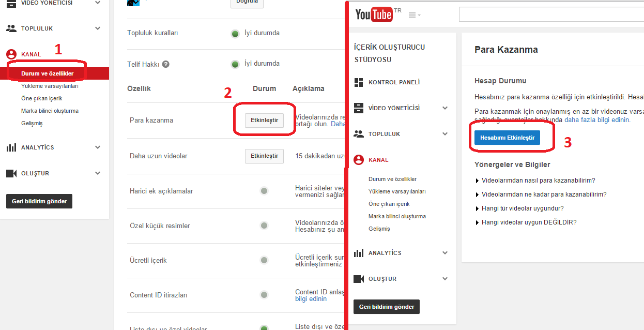Open Yükleme varsayılanları in left sidebar
This screenshot has width=644, height=330.
coord(50,86)
